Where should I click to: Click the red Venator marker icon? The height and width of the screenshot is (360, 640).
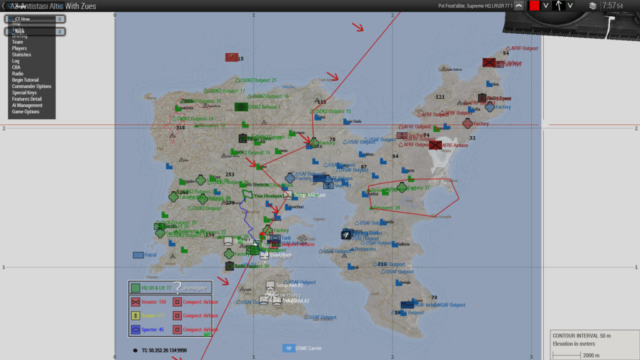pos(136,302)
